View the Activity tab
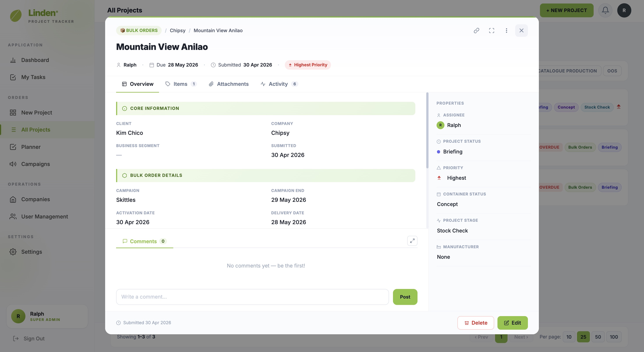This screenshot has width=644, height=352. point(279,84)
